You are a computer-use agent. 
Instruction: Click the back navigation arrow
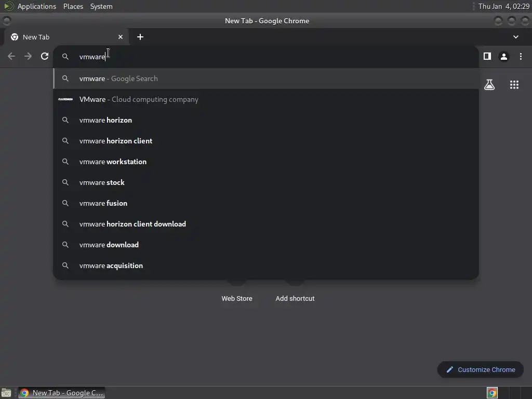11,56
